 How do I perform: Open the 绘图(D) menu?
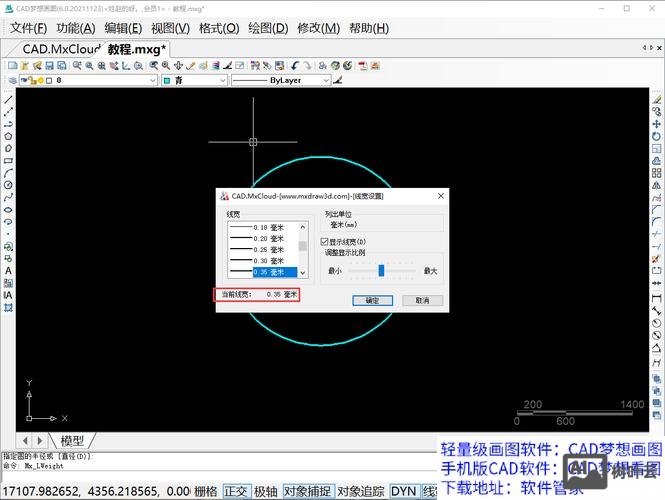tap(268, 28)
